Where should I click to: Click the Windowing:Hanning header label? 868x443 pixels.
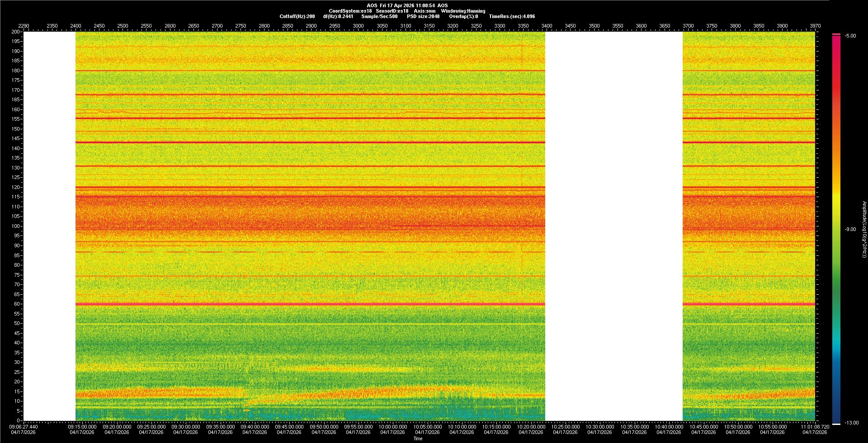(463, 11)
